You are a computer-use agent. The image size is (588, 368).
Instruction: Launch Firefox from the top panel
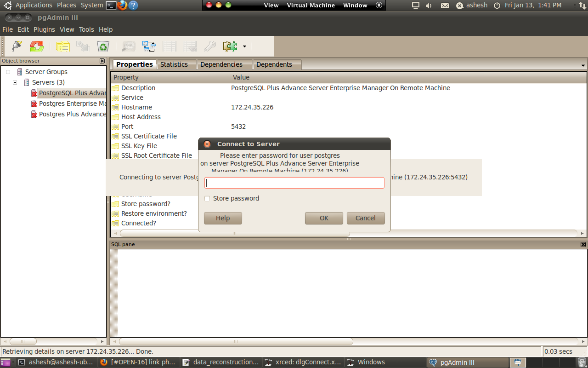tap(122, 6)
